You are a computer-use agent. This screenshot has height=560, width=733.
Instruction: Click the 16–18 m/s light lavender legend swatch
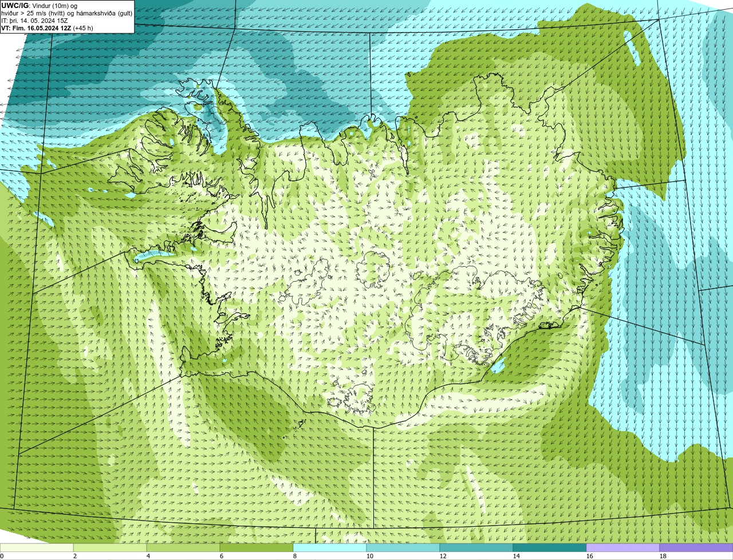(x=623, y=547)
